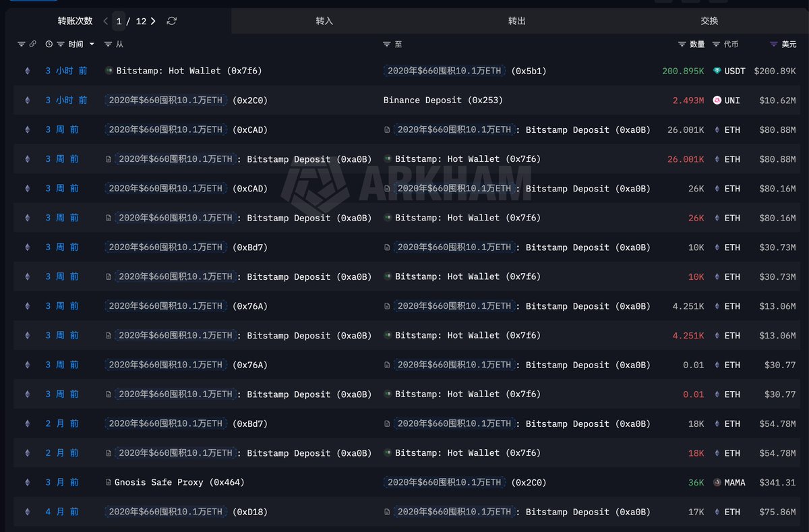Click the USDT token icon

point(717,71)
